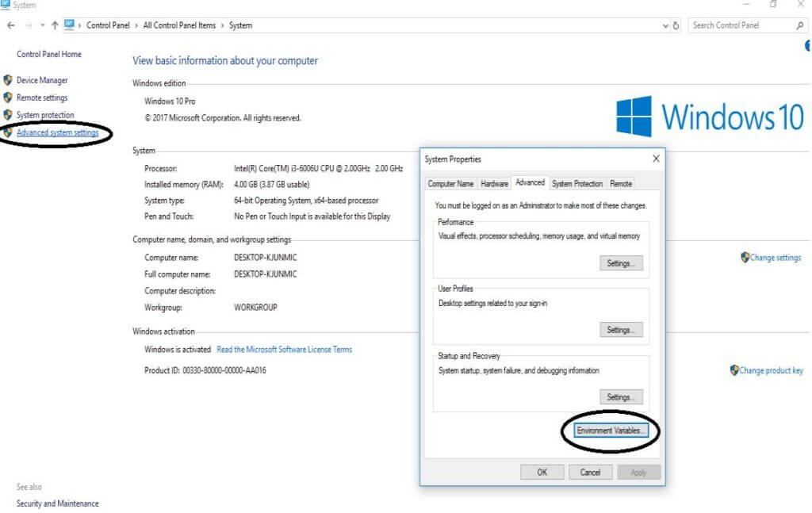Click the DESKTOP-KJUNMIC computer name value
The image size is (812, 513).
click(x=265, y=257)
